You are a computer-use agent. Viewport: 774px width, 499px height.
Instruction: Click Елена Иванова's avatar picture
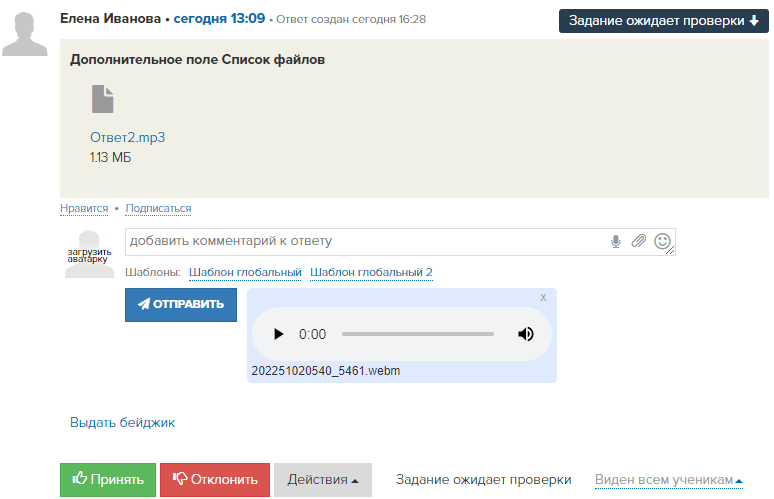(x=24, y=34)
